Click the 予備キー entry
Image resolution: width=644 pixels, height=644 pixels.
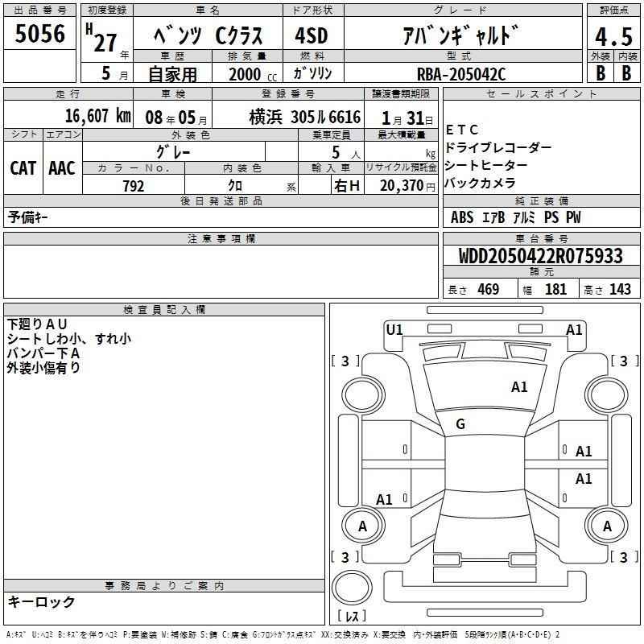pos(27,217)
